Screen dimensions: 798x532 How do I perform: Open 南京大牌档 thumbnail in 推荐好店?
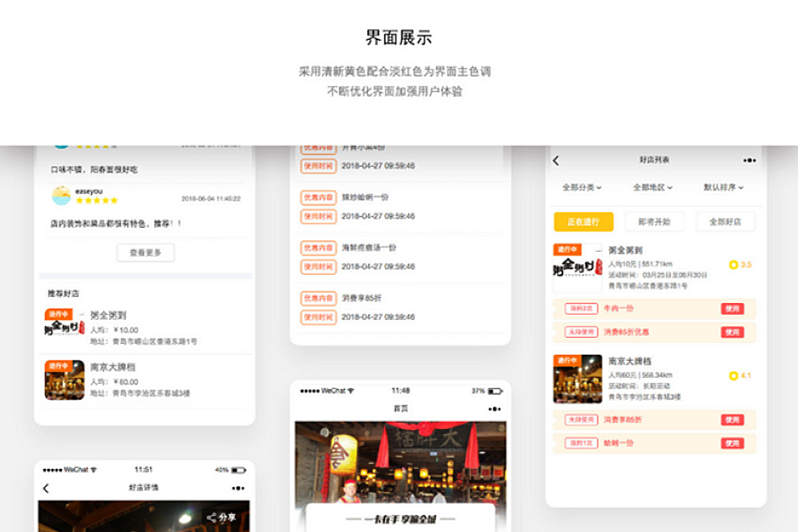tap(65, 379)
